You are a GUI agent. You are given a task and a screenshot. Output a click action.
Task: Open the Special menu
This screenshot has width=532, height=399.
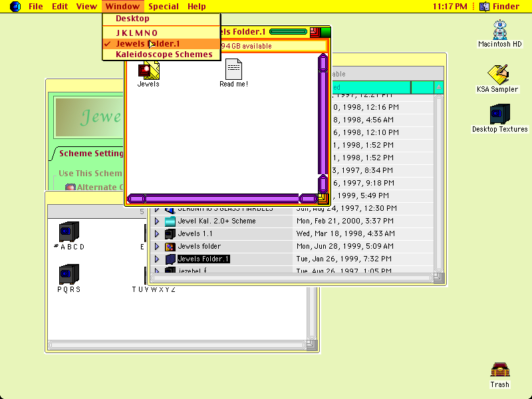pyautogui.click(x=164, y=7)
